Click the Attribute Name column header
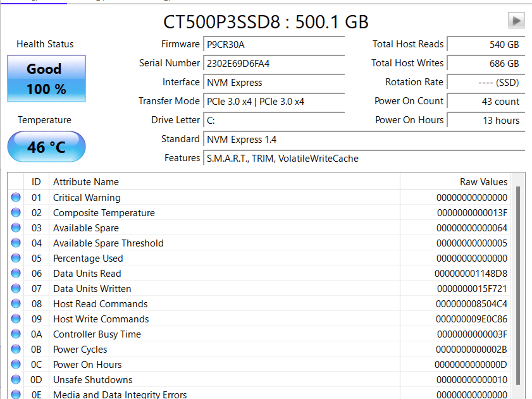Viewport: 532px width, 399px height. (224, 182)
